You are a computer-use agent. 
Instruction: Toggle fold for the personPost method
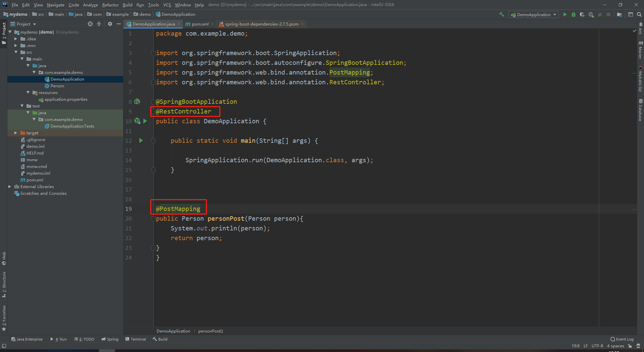[x=153, y=219]
